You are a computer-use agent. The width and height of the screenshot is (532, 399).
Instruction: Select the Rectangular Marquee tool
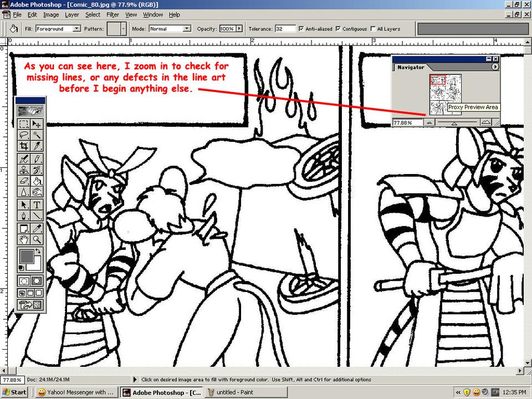24,124
